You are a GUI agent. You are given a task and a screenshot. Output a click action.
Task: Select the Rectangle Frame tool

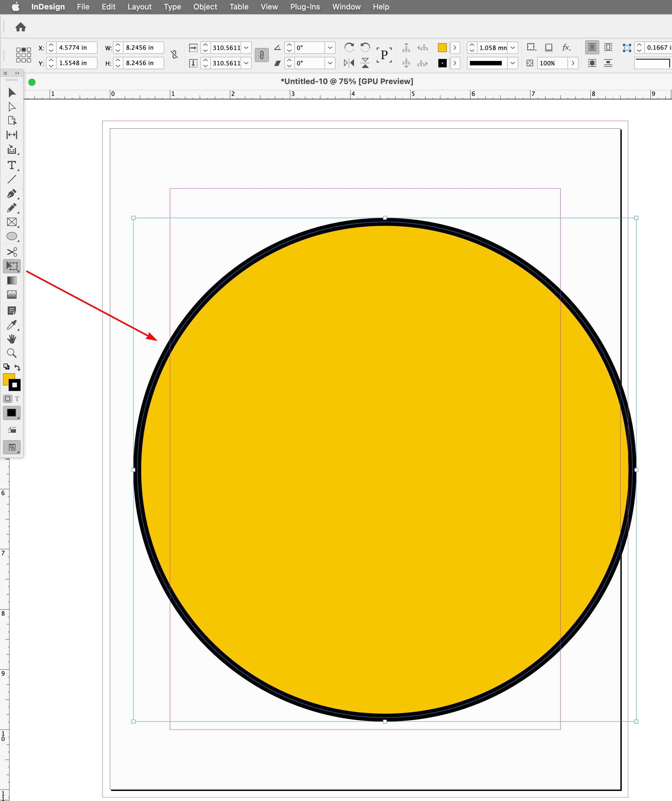click(12, 222)
